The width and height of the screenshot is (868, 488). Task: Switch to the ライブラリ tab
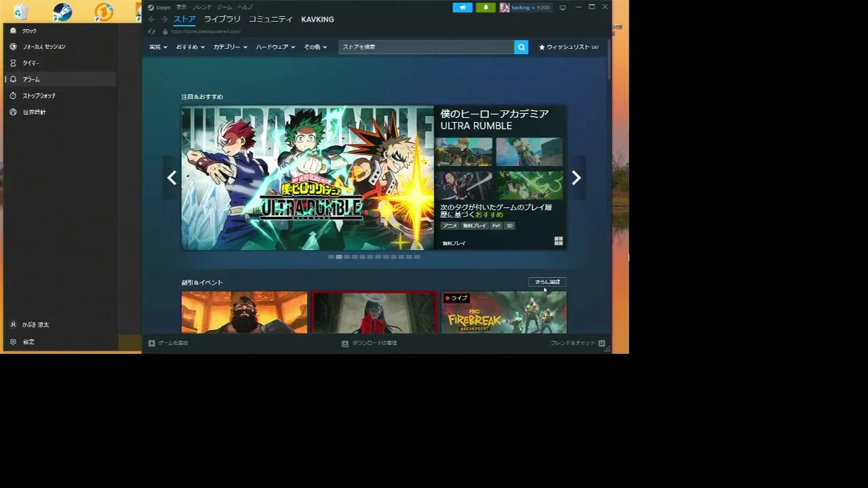point(222,19)
